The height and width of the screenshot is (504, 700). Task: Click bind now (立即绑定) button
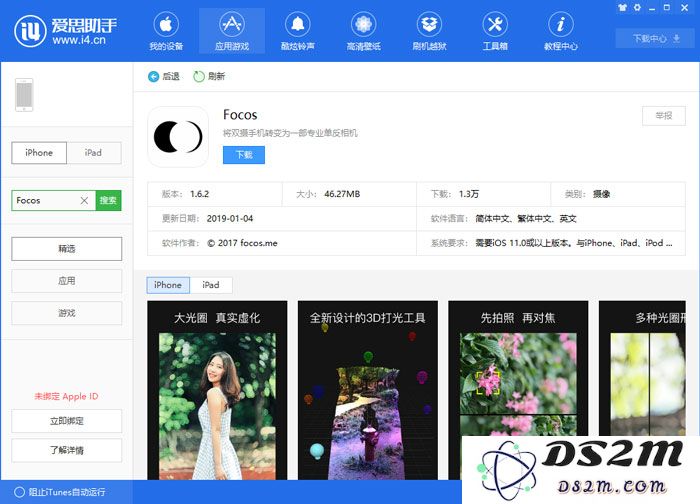point(67,421)
